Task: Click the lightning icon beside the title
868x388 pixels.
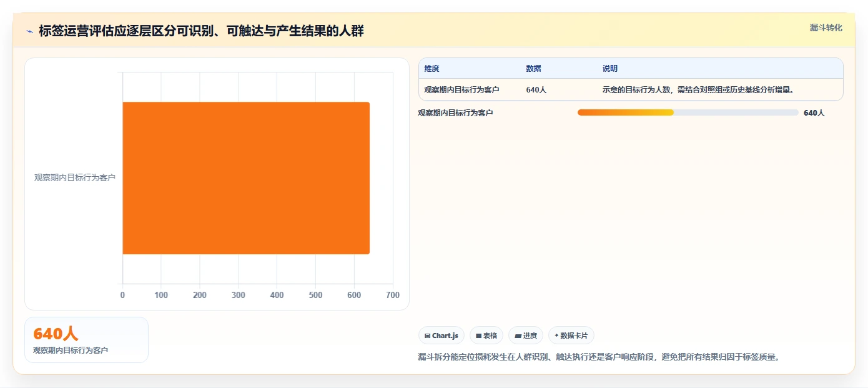Action: (x=29, y=31)
